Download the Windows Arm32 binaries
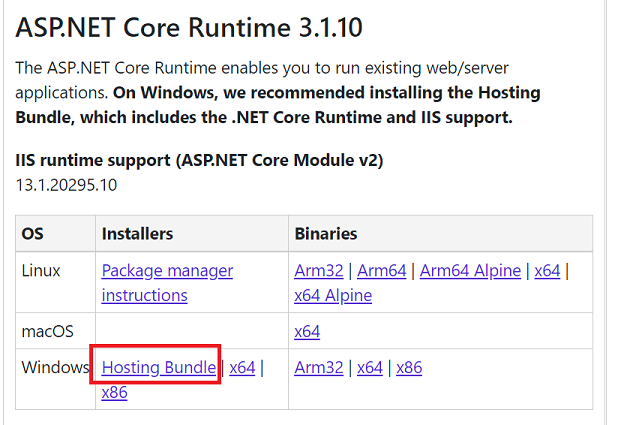The image size is (618, 425). coord(319,368)
